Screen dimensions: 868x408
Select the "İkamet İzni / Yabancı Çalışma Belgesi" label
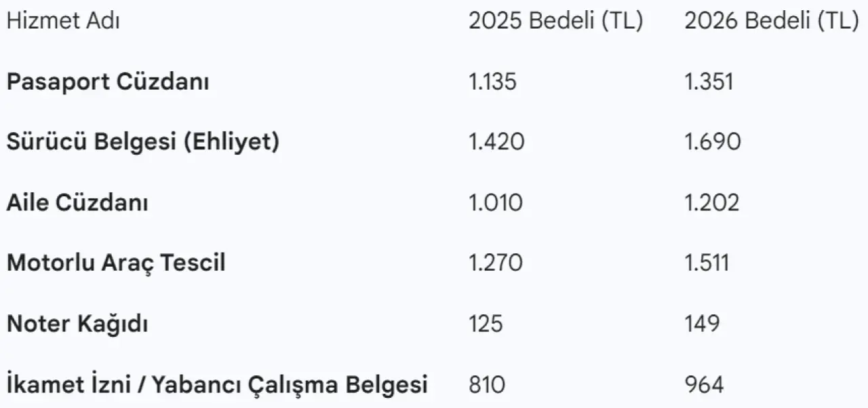tap(217, 385)
